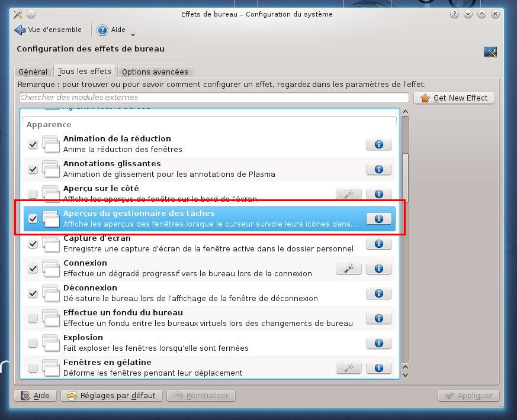
Task: Uncheck Capture d'écran effect
Action: tap(33, 244)
